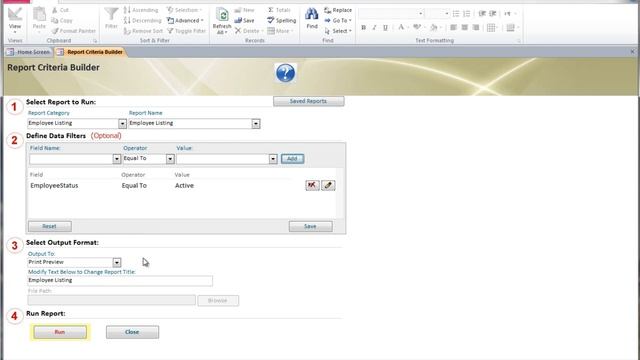640x360 pixels.
Task: Click New record in ribbon
Action: [x=244, y=10]
